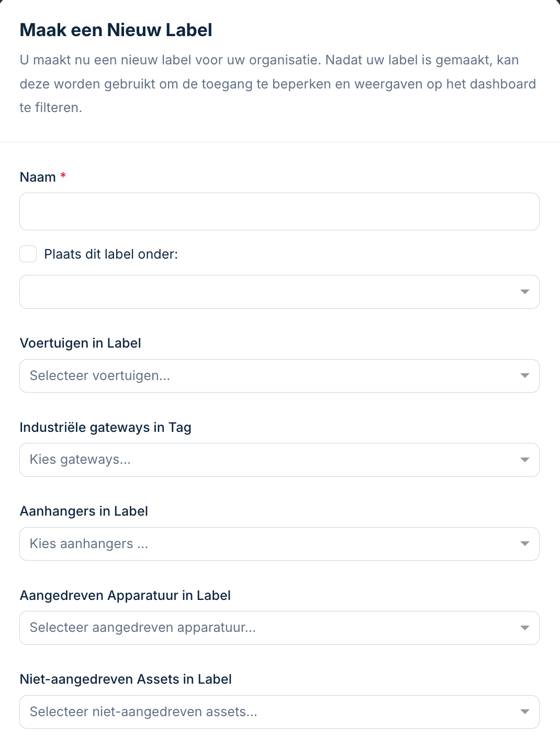Click the "Voertuigen in Label" heading
Screen dimensions: 560x746
click(x=81, y=343)
